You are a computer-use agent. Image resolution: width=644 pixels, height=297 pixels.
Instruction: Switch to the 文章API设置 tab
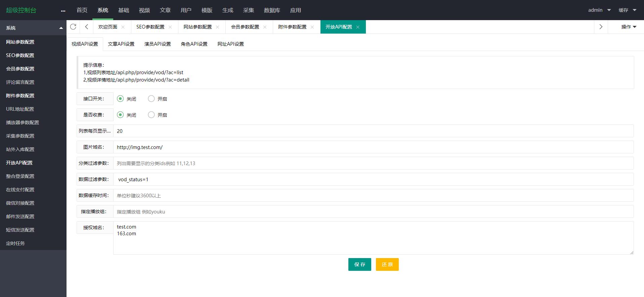(121, 44)
